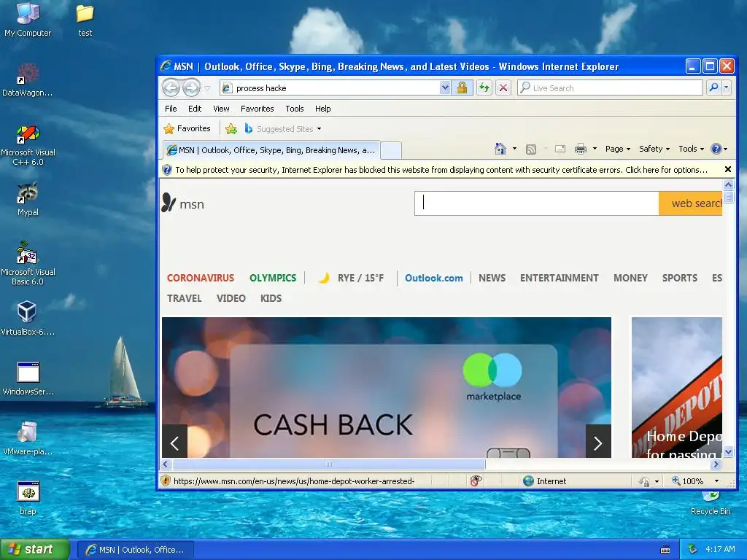Open the security lock report icon

coord(462,87)
